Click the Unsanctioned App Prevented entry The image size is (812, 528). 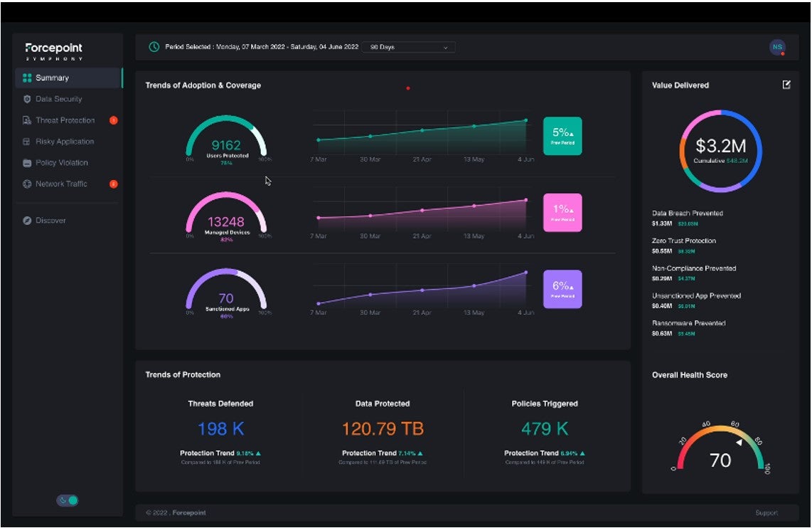[x=696, y=300]
